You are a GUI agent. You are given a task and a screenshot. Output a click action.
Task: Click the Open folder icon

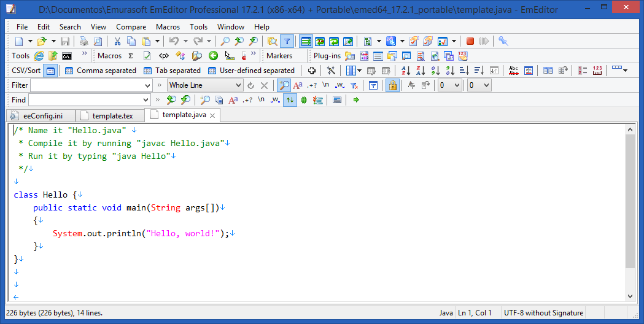click(42, 41)
